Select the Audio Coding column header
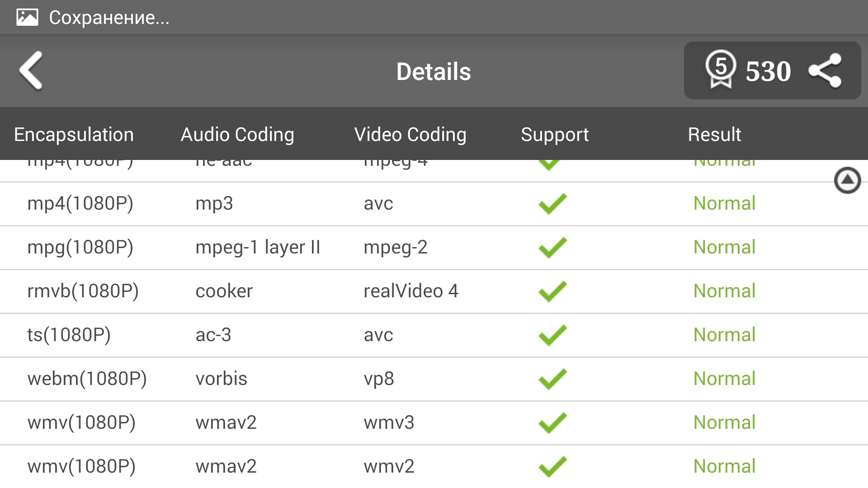The height and width of the screenshot is (488, 868). coord(237,135)
